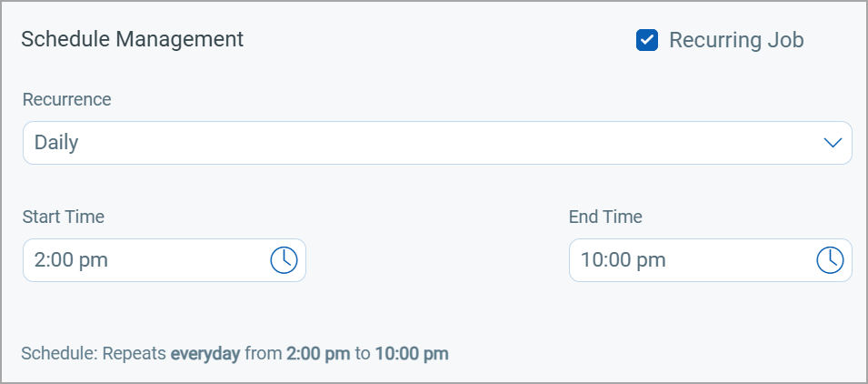
Task: Click the Start Time field label
Action: pos(64,217)
